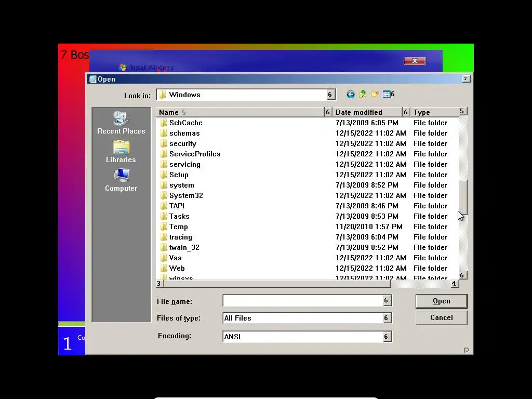532x399 pixels.
Task: Open Computer in sidebar
Action: (x=121, y=180)
